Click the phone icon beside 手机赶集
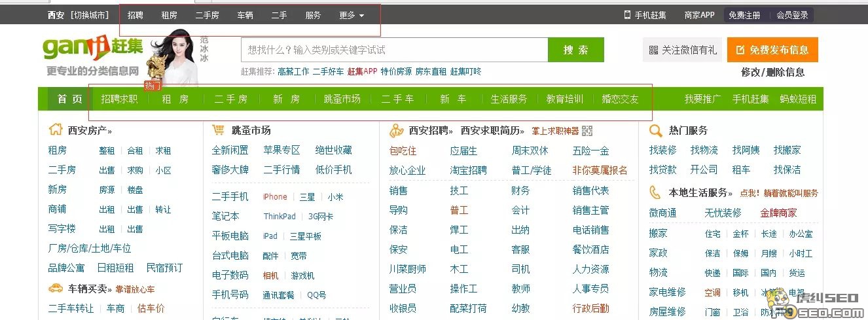868x320 pixels. click(627, 14)
